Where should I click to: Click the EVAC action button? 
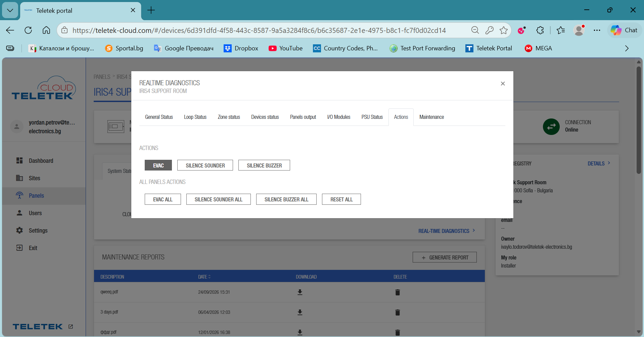[x=158, y=165]
